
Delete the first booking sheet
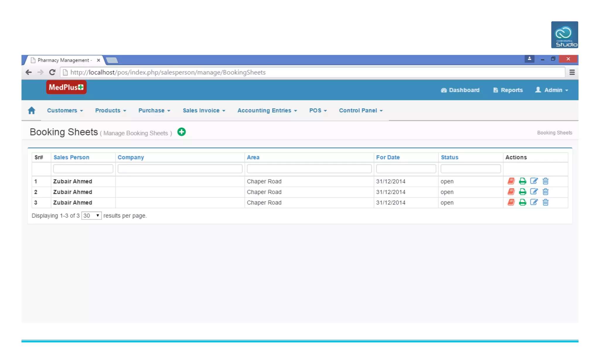pos(545,181)
